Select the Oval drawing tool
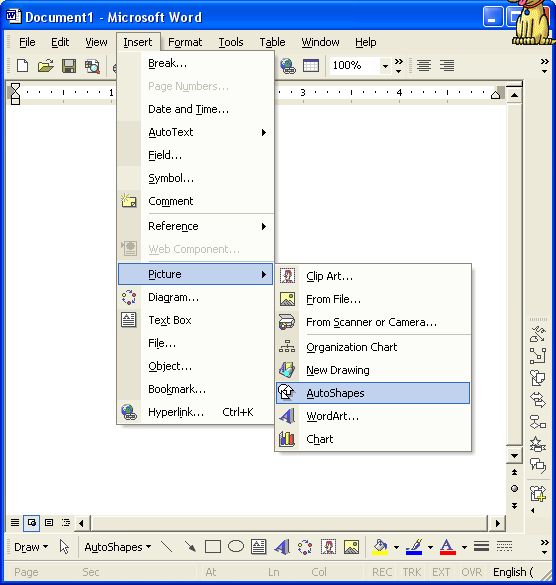This screenshot has height=585, width=556. (x=236, y=547)
